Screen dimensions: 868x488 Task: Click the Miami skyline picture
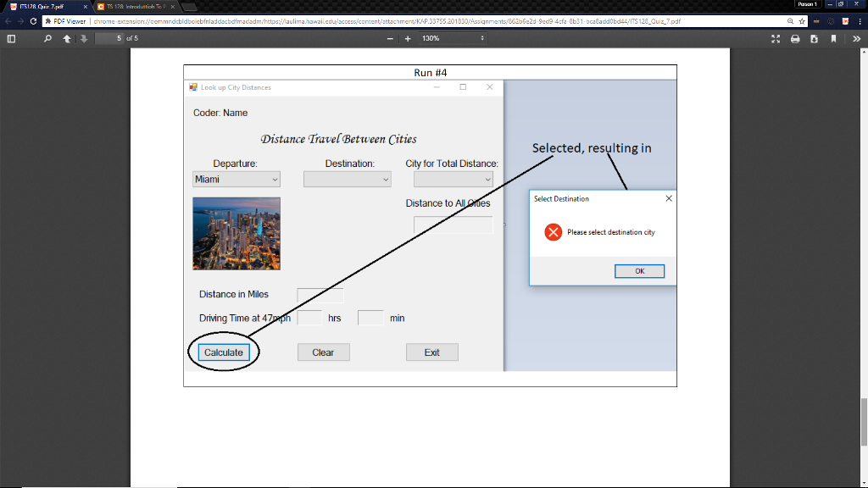click(236, 234)
